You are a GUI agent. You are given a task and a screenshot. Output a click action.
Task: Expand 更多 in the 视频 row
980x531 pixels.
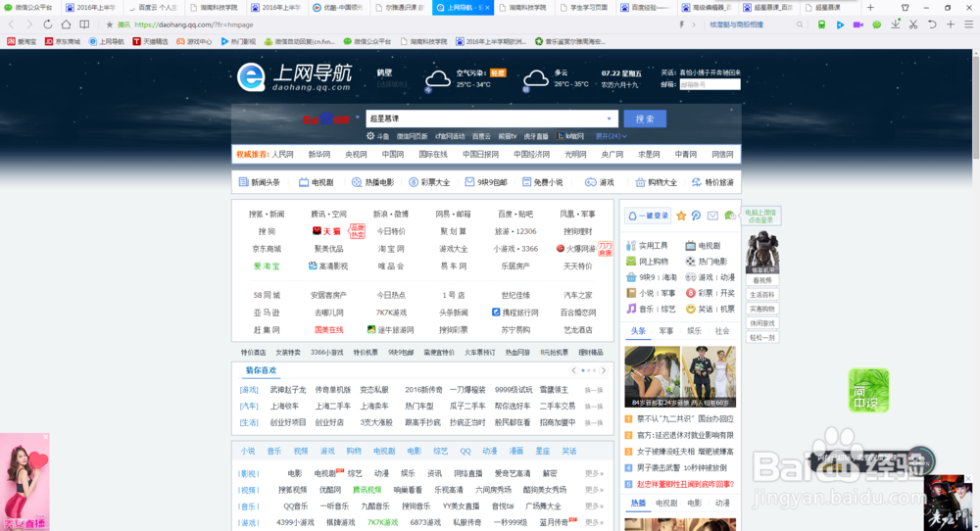(595, 490)
